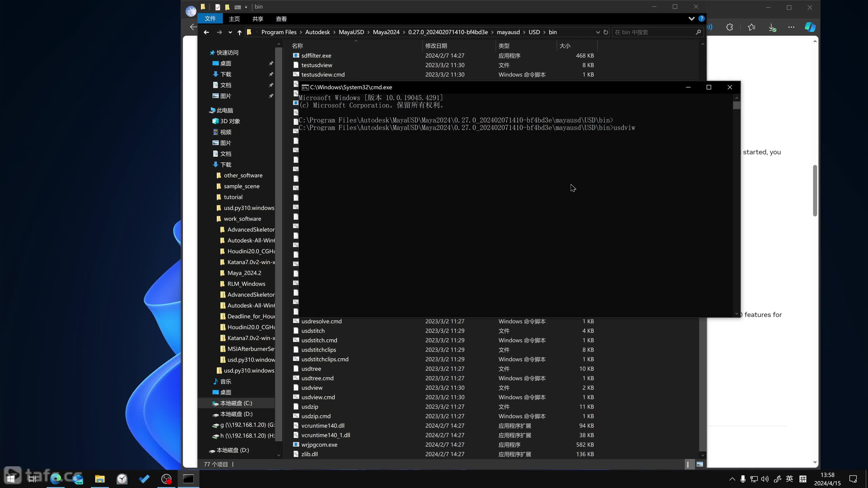
Task: Go back in File Explorer navigation
Action: click(x=206, y=32)
